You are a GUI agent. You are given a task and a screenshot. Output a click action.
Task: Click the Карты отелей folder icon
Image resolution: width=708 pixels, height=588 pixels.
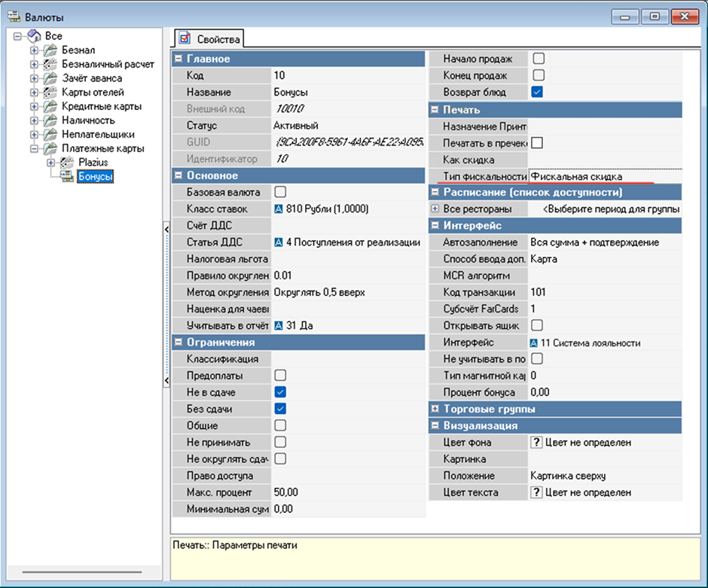coord(50,93)
